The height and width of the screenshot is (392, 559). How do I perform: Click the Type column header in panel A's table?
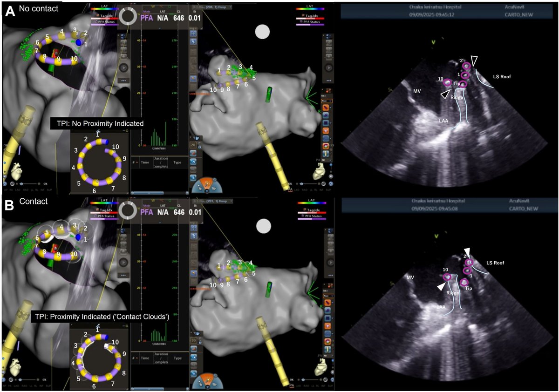click(x=177, y=163)
